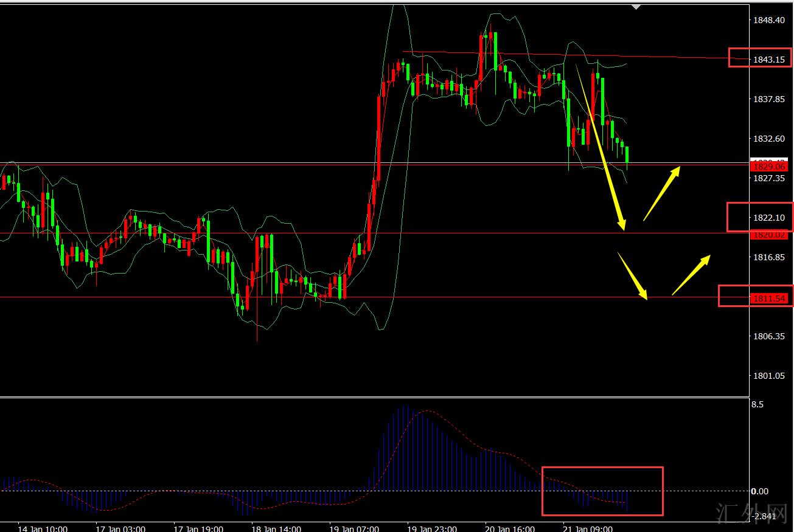Click the red box around 1843.15
The height and width of the screenshot is (532, 794).
tap(760, 57)
